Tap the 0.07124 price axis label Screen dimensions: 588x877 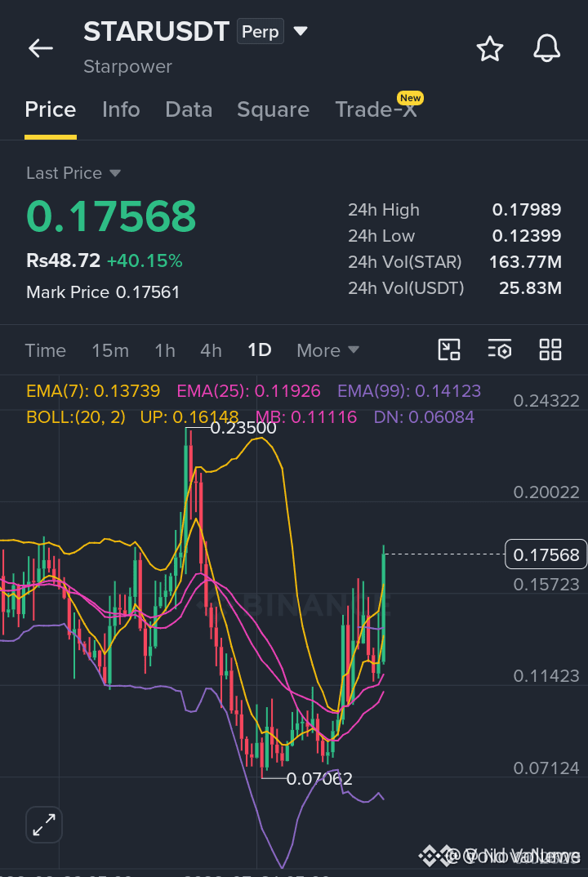click(546, 768)
